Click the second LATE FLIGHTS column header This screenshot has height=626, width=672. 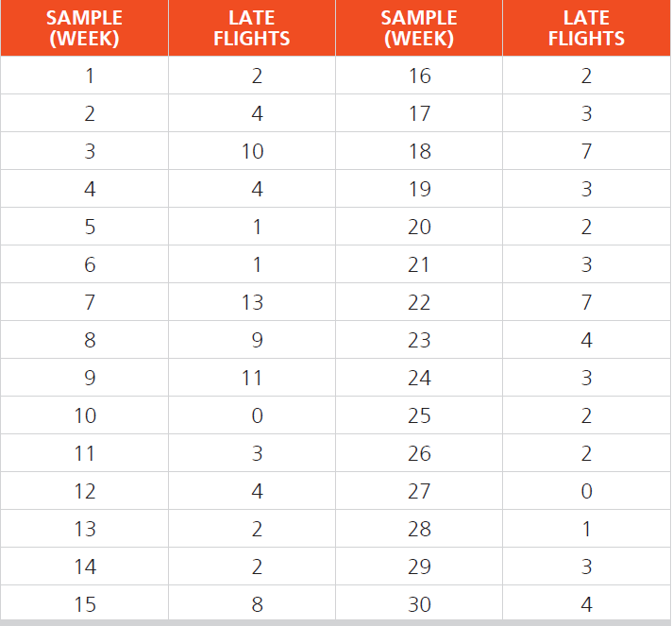587,28
